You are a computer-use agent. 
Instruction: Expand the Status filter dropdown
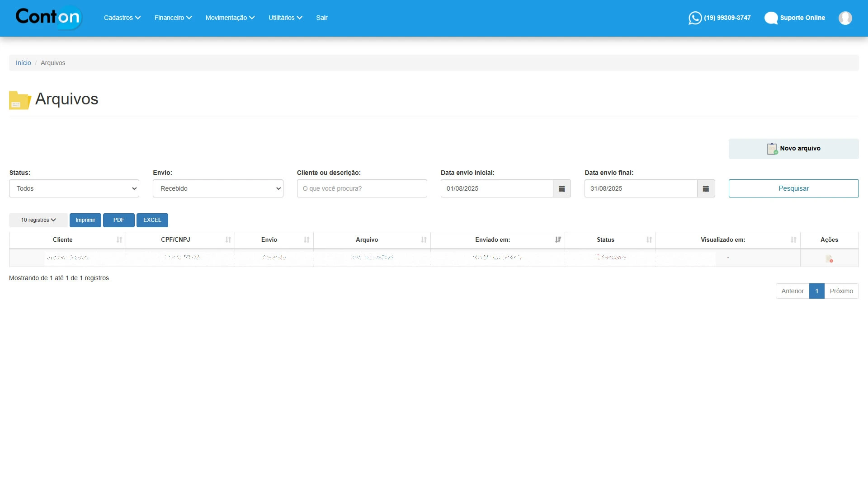pos(74,189)
